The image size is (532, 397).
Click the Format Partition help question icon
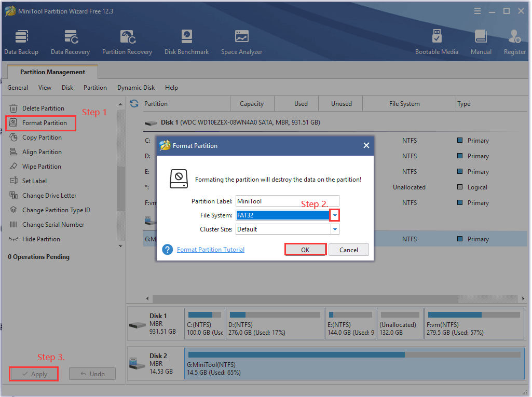167,250
